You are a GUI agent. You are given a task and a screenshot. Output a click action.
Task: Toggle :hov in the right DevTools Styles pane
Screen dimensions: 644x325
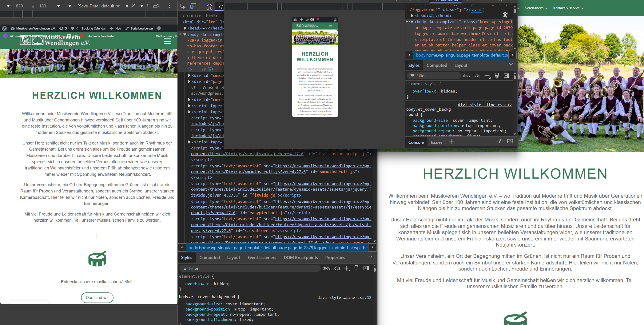tap(467, 76)
